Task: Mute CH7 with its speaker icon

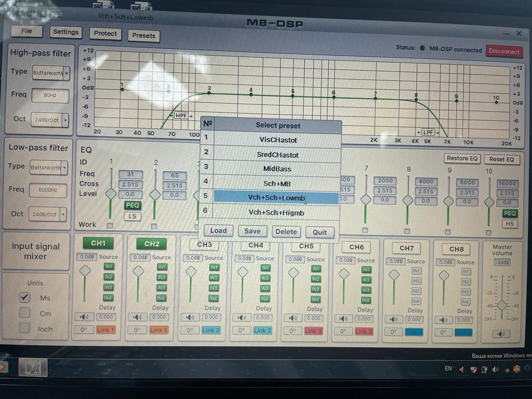Action: tap(393, 320)
